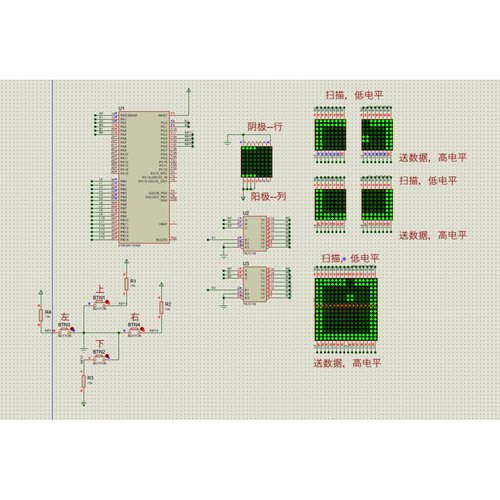Select the power terminal above U1 NRST pin
The image size is (500, 500).
[189, 91]
